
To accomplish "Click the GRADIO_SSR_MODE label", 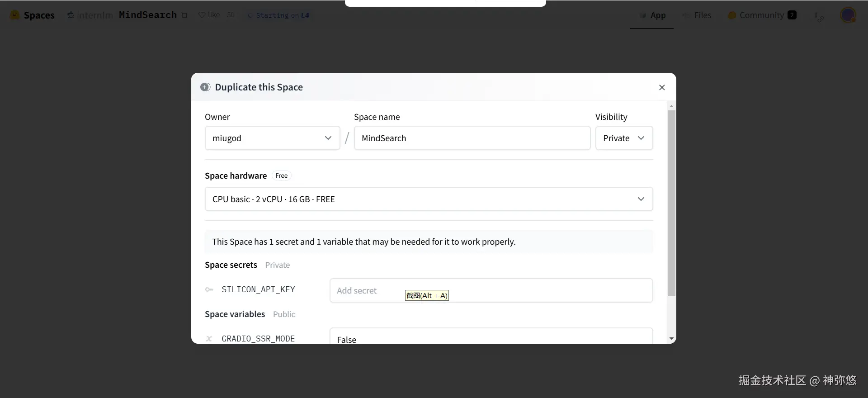I will tap(258, 338).
